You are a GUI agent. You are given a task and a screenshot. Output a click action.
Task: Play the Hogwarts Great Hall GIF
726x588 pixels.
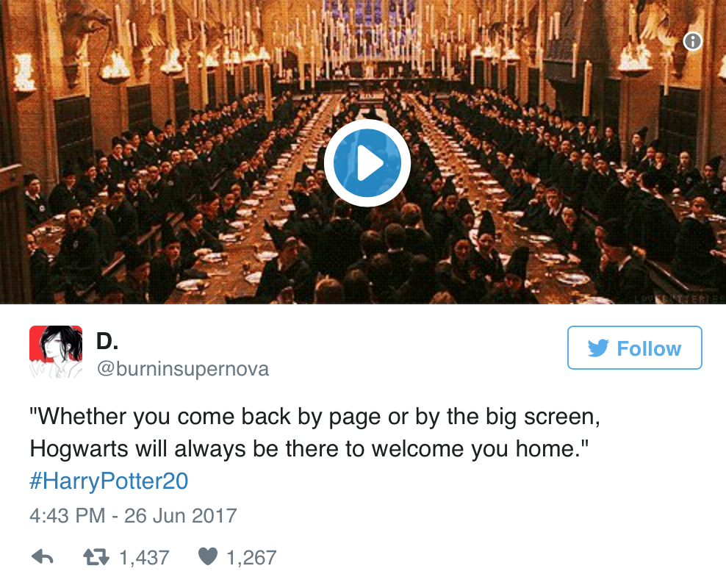[367, 163]
